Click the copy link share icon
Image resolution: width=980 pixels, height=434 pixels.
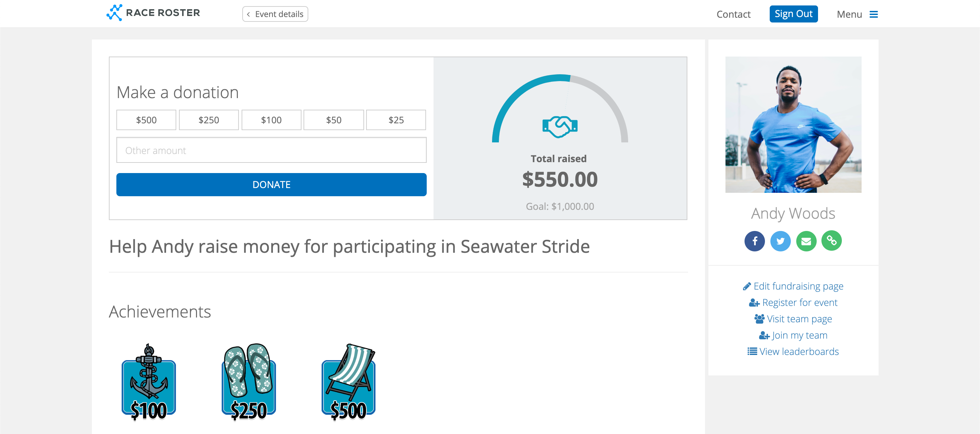pyautogui.click(x=832, y=241)
